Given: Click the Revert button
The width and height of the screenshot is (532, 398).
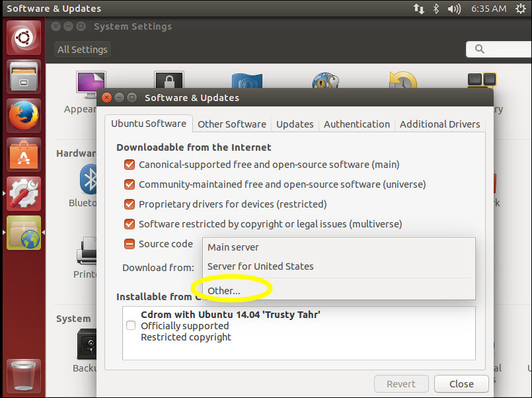Looking at the screenshot, I should pos(401,383).
